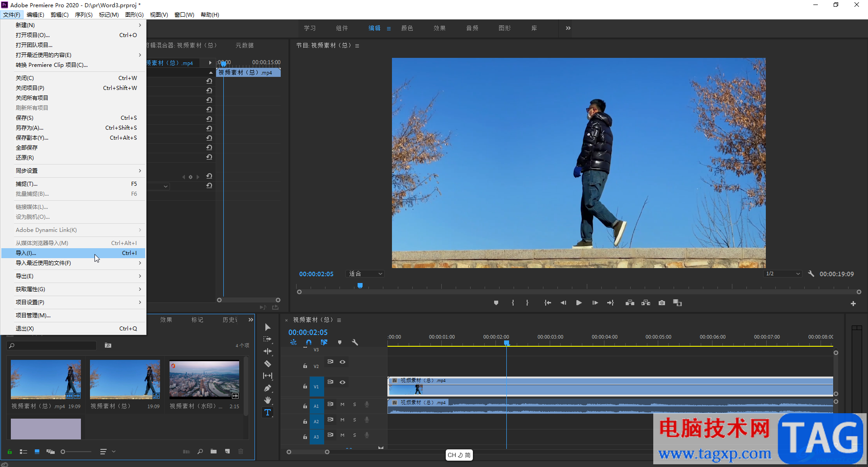The image size is (868, 467).
Task: Open the 序列(S) menu
Action: coord(84,15)
